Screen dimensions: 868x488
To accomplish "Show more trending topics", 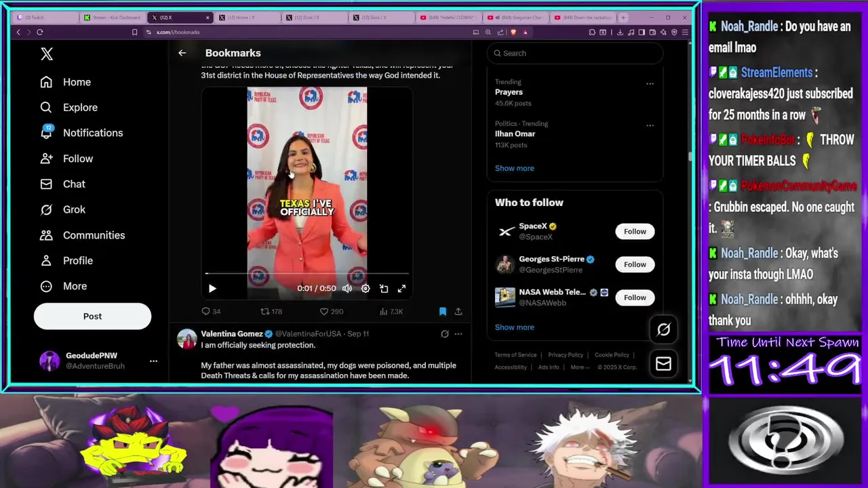I will (514, 168).
